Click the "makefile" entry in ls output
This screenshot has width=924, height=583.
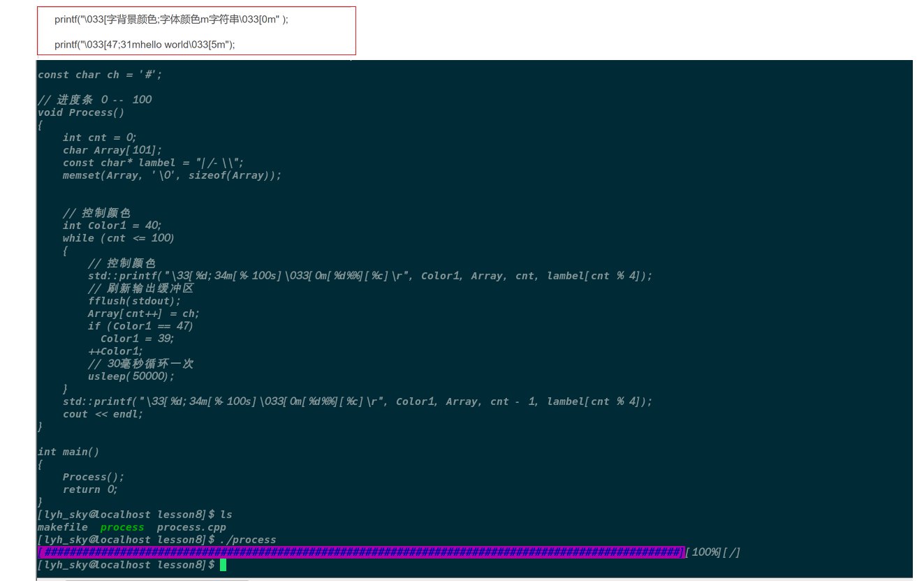[x=63, y=527]
